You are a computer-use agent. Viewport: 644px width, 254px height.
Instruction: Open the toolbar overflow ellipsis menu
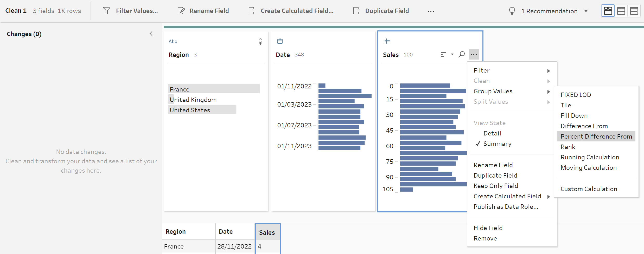[431, 11]
